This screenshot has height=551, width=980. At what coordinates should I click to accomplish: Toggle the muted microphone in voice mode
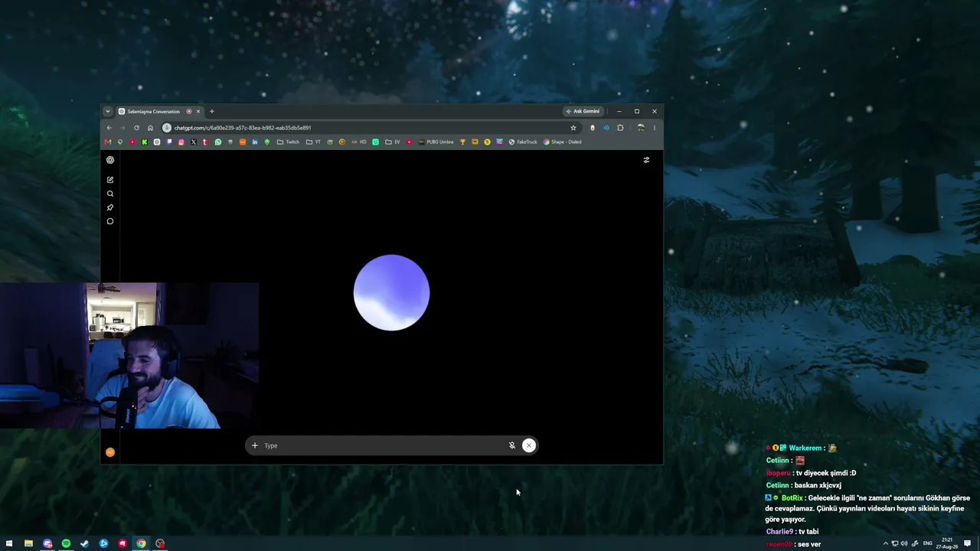[511, 445]
